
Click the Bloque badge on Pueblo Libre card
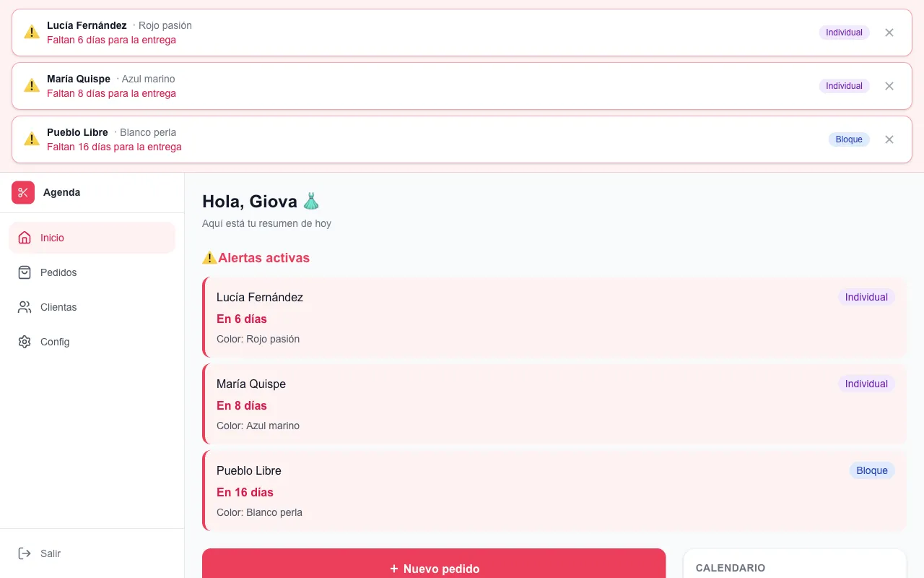pyautogui.click(x=872, y=470)
